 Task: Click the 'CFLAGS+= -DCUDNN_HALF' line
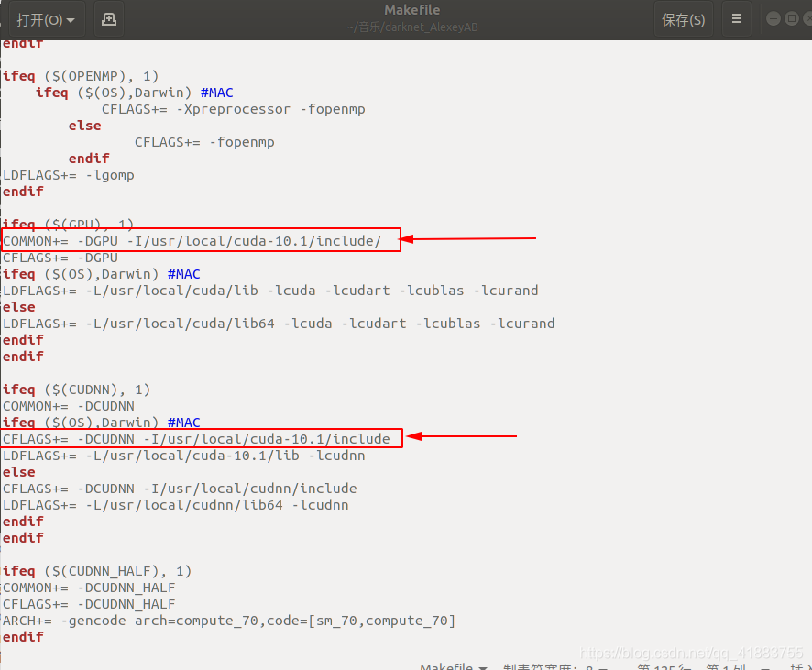coord(89,604)
